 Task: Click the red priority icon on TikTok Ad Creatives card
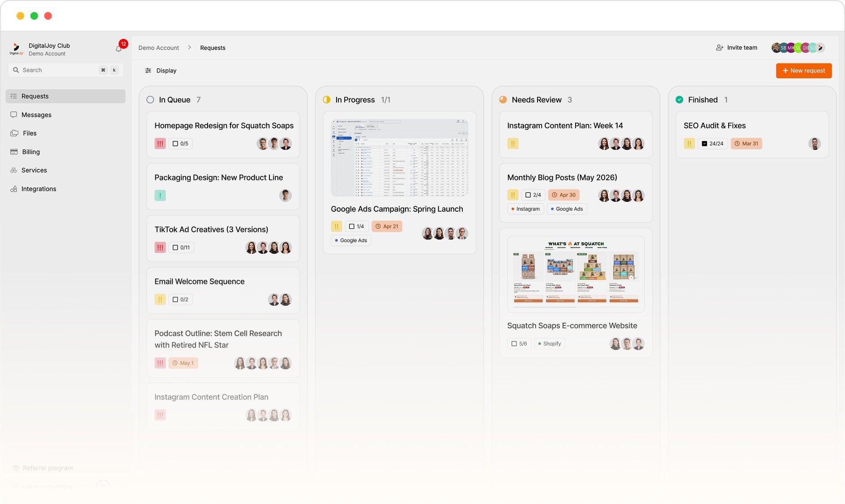pyautogui.click(x=160, y=247)
